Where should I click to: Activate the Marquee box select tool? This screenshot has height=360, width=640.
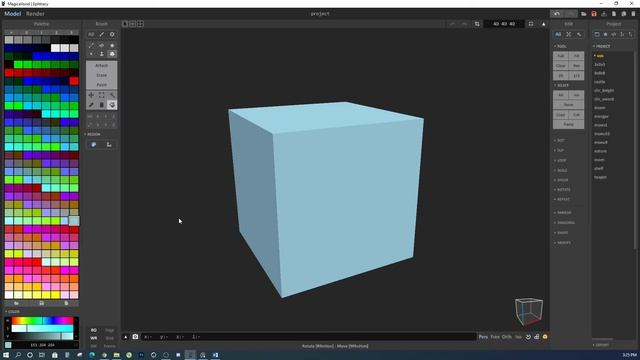[x=102, y=95]
